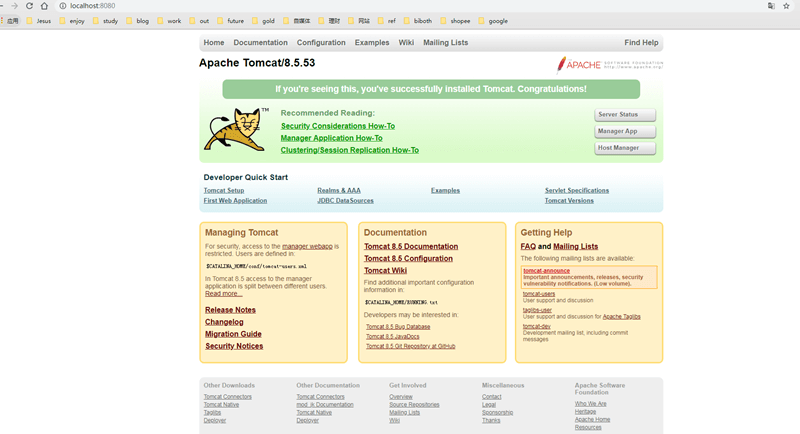Open the JDBC DataSources link

pyautogui.click(x=345, y=200)
